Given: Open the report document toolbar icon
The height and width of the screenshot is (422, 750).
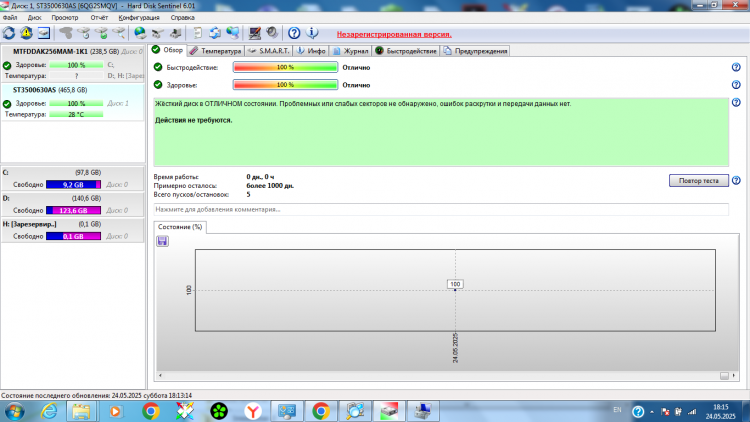Looking at the screenshot, I should pos(197,33).
